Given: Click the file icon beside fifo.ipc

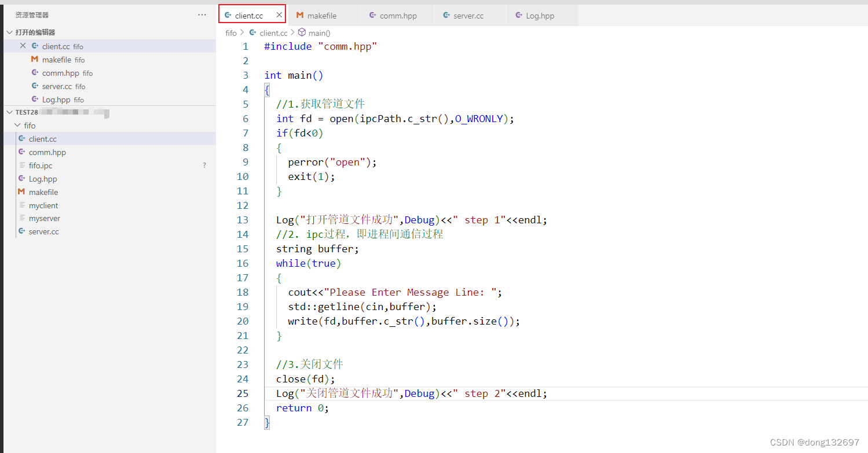Looking at the screenshot, I should (23, 165).
